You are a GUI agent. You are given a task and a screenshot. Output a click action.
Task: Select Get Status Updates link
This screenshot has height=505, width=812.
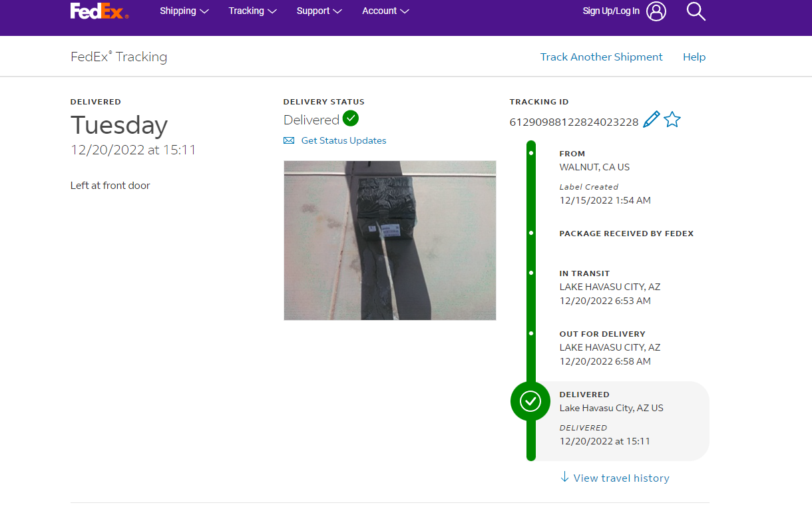(343, 140)
